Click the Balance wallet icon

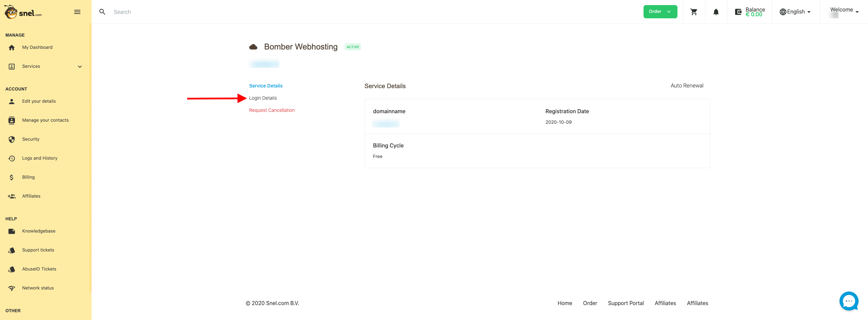point(738,12)
